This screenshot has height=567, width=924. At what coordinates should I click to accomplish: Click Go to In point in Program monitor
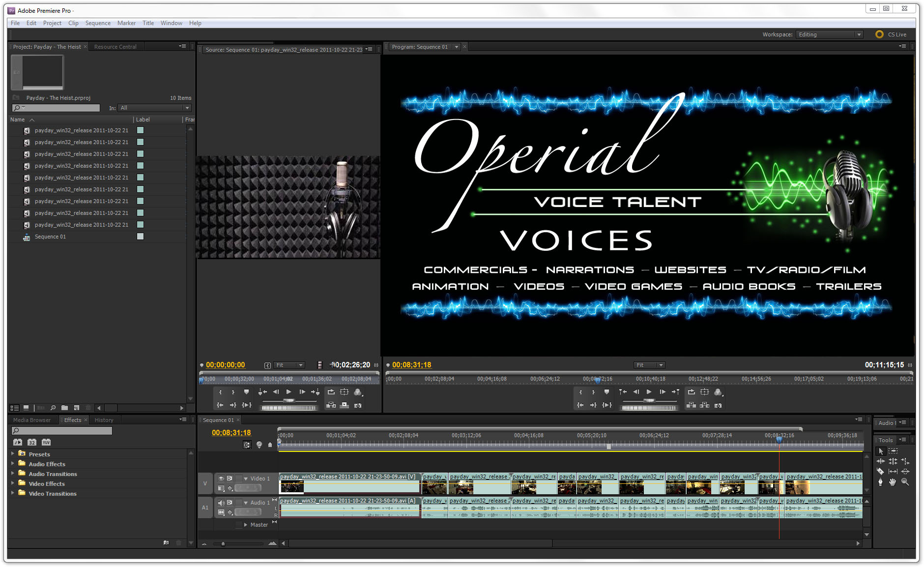click(x=580, y=405)
